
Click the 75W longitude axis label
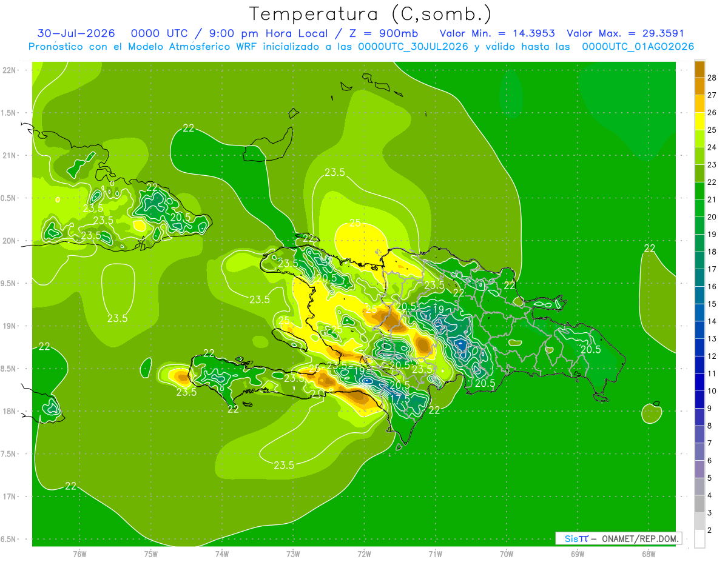[x=151, y=554]
